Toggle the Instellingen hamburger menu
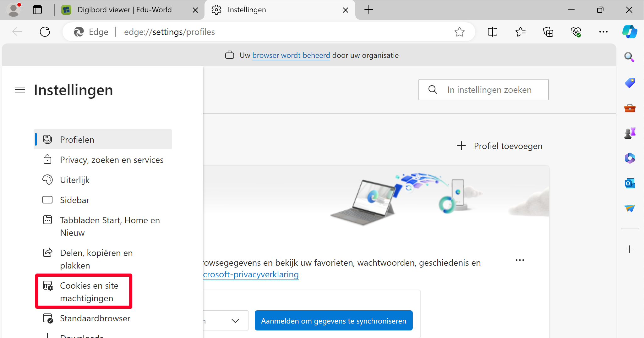Screen dimensions: 644x338 20,90
